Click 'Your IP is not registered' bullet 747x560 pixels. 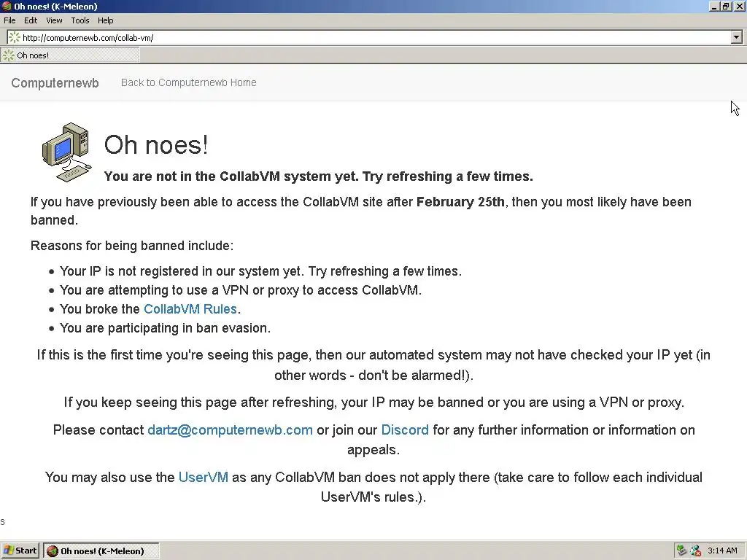[260, 271]
